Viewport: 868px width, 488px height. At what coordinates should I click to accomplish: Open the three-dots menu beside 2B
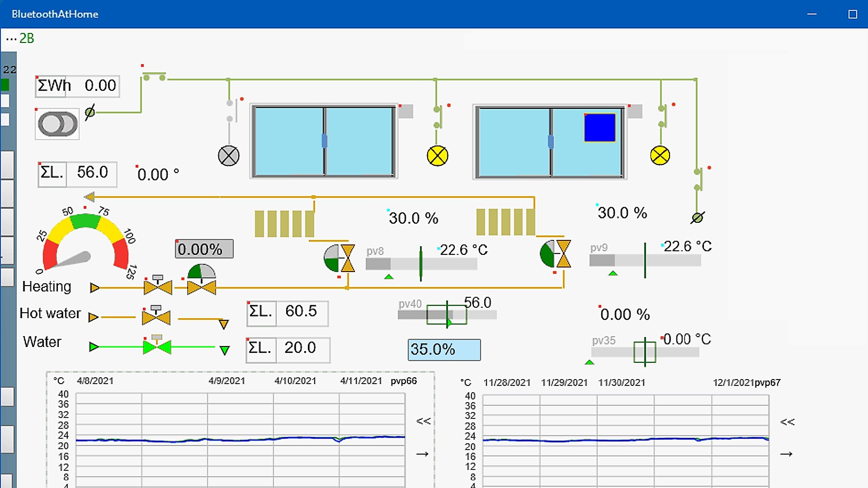(11, 39)
